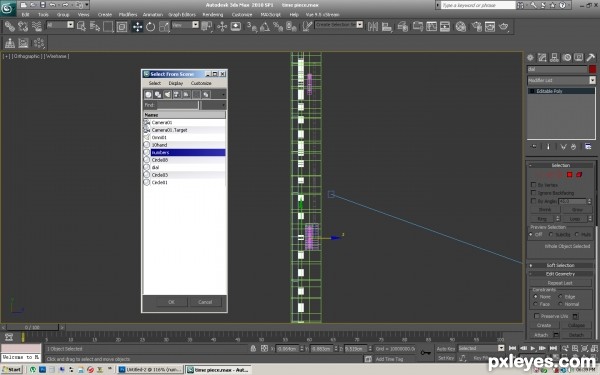Open Curve Editor toolbar icon
This screenshot has width=600, height=375.
point(431,26)
